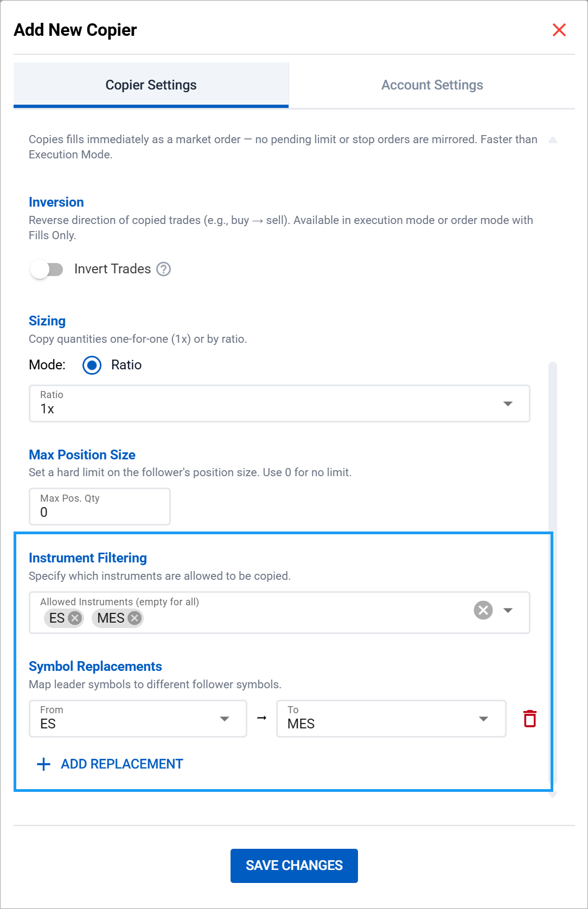This screenshot has height=909, width=588.
Task: Select the Ratio sizing mode radio
Action: [x=92, y=365]
